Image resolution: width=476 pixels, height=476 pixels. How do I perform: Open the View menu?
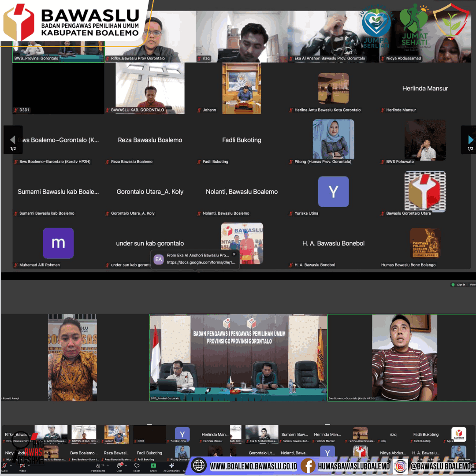[x=472, y=285]
